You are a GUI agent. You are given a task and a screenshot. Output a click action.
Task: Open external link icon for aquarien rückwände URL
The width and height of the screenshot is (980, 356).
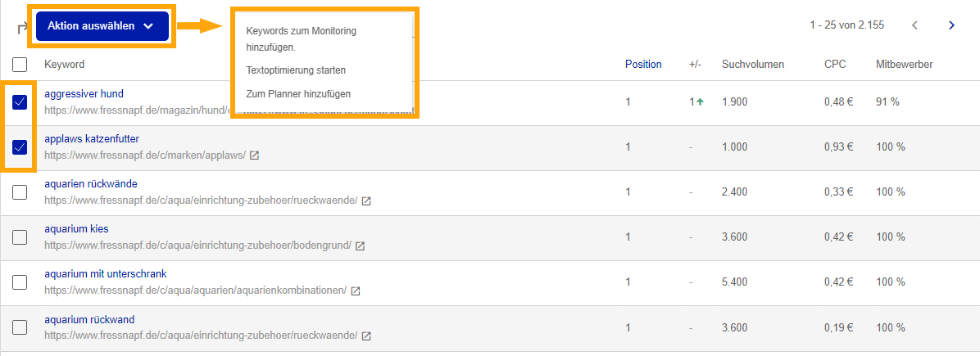point(366,201)
